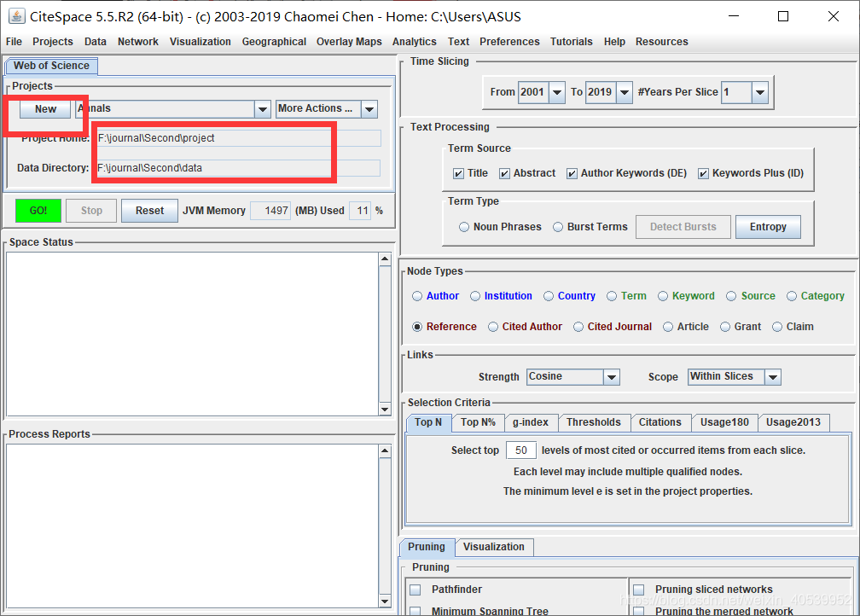The width and height of the screenshot is (860, 616).
Task: Click the Stop button
Action: pyautogui.click(x=91, y=211)
